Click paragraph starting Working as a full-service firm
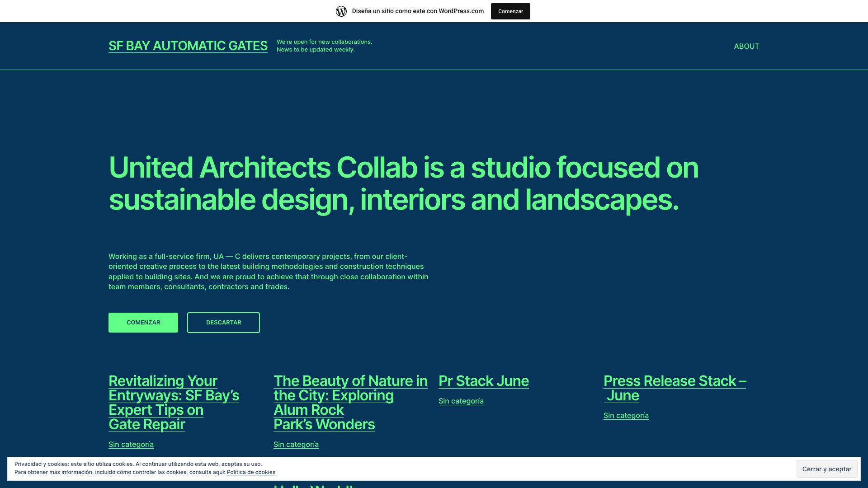The image size is (868, 488). click(x=269, y=272)
